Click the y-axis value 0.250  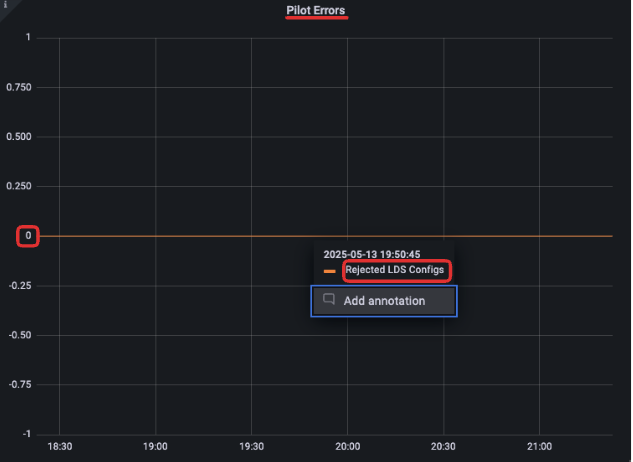19,186
